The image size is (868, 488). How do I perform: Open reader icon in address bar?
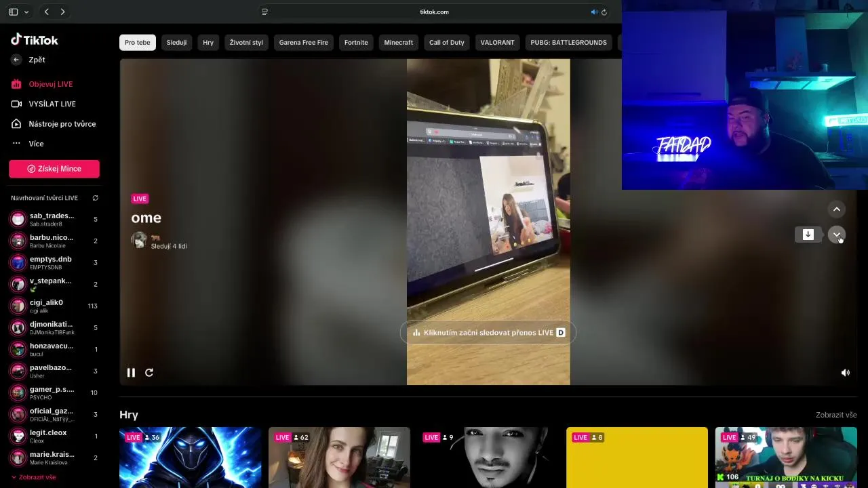tap(264, 12)
